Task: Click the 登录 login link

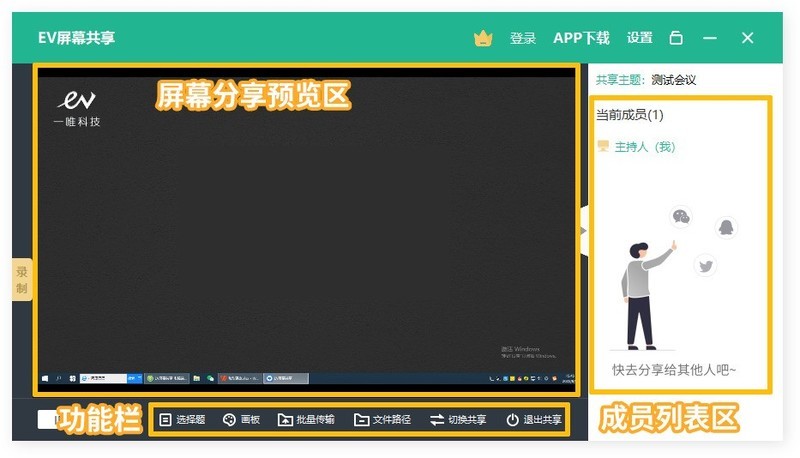Action: (x=523, y=38)
